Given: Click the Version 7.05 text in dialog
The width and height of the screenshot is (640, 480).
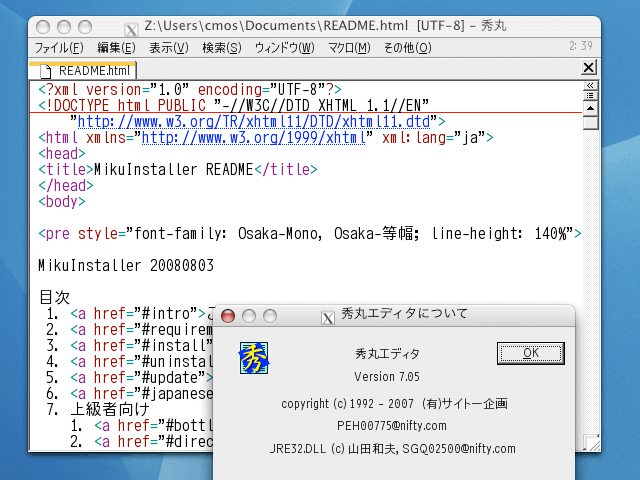Looking at the screenshot, I should coord(387,376).
